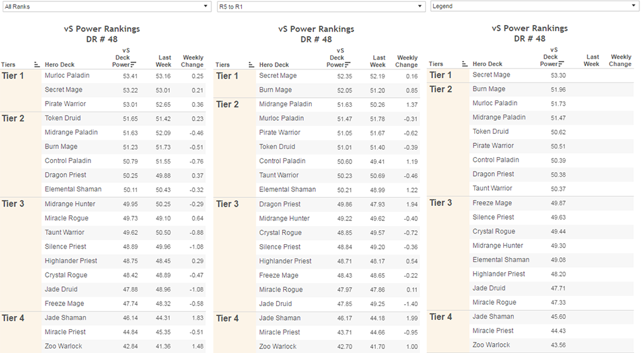Select Burn Mage in R5 to R1 table
Viewport: 644px width, 353px height.
tap(275, 90)
